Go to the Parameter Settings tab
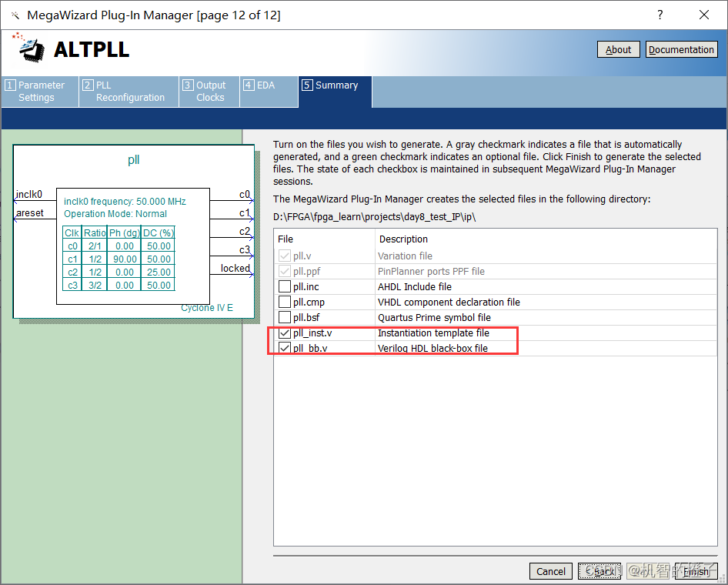Image resolution: width=728 pixels, height=585 pixels. tap(40, 92)
